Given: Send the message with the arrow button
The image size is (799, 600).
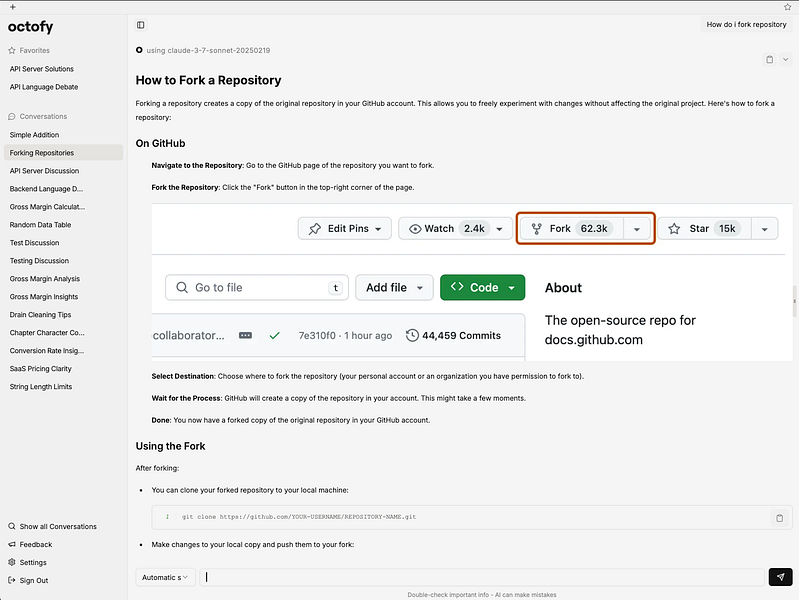Looking at the screenshot, I should (780, 577).
